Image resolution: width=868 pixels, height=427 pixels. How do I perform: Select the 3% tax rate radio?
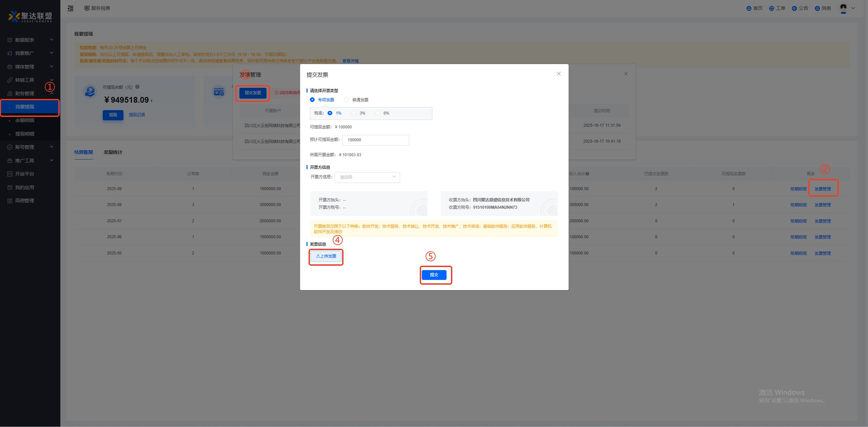pos(354,113)
